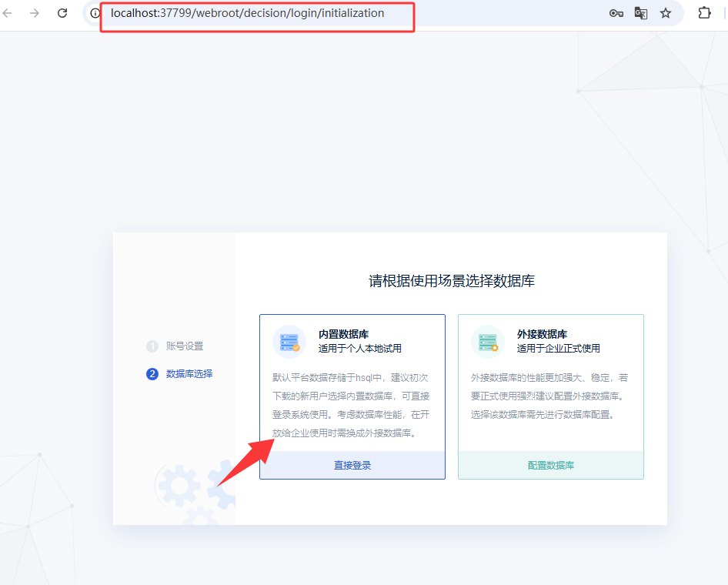Open the site information icon in address bar

point(95,13)
